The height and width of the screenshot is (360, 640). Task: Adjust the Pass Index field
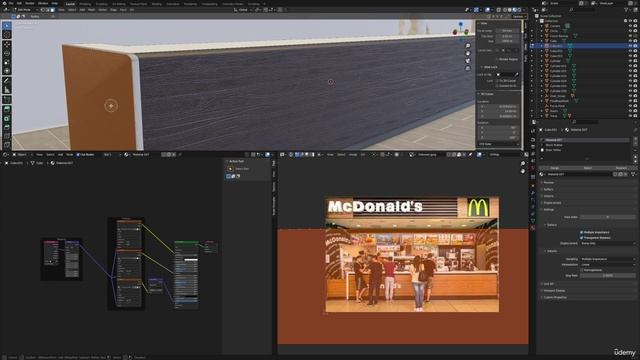[x=607, y=217]
